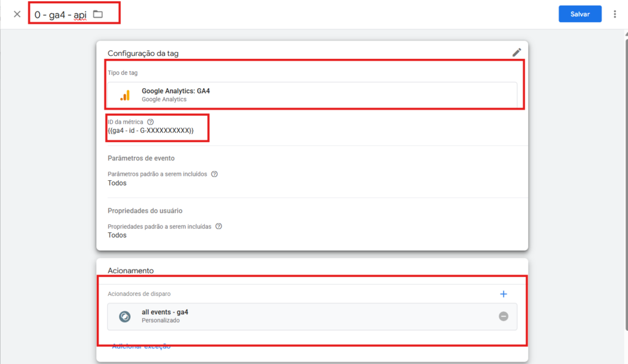Click the Adicionar exceção link
The height and width of the screenshot is (364, 628).
[141, 346]
